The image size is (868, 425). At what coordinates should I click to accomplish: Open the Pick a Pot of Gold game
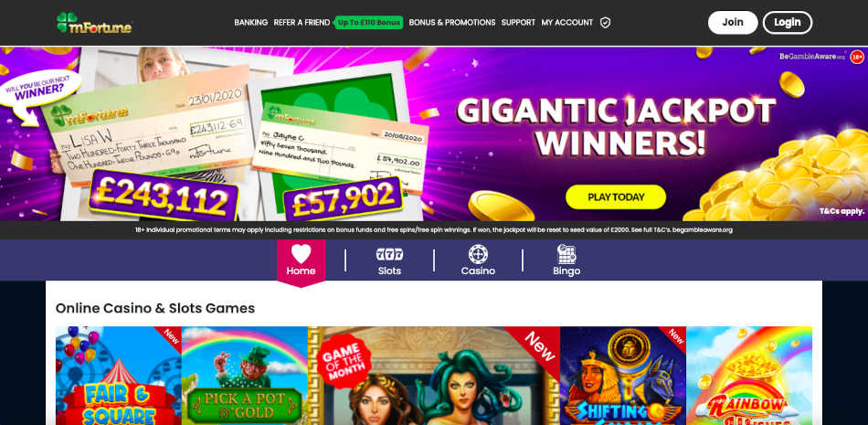coord(245,376)
